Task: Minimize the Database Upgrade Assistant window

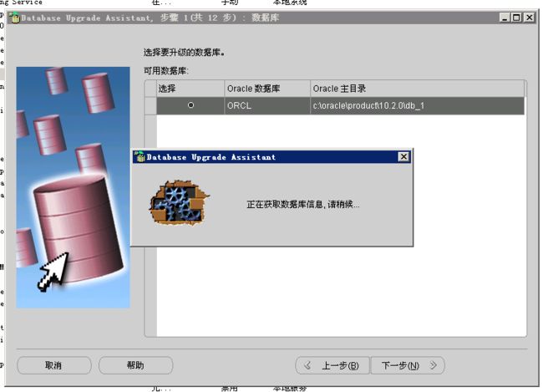Action: pos(505,18)
